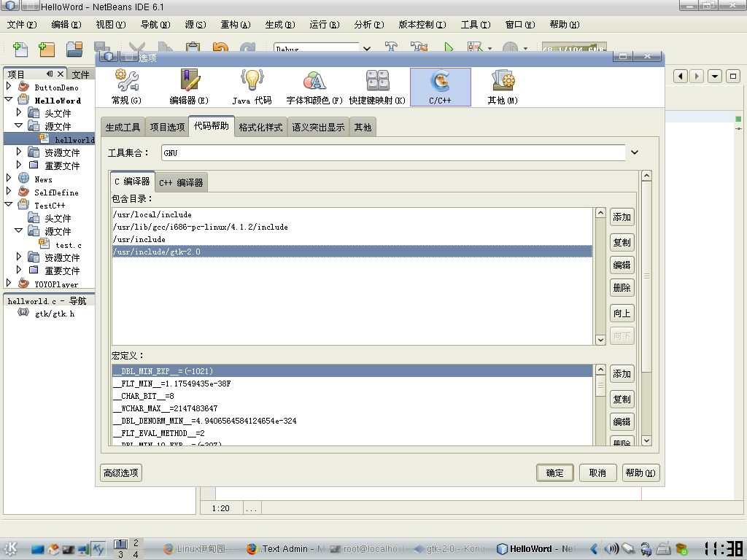
Task: Click the ButtonDemo Java project icon
Action: pyautogui.click(x=24, y=87)
